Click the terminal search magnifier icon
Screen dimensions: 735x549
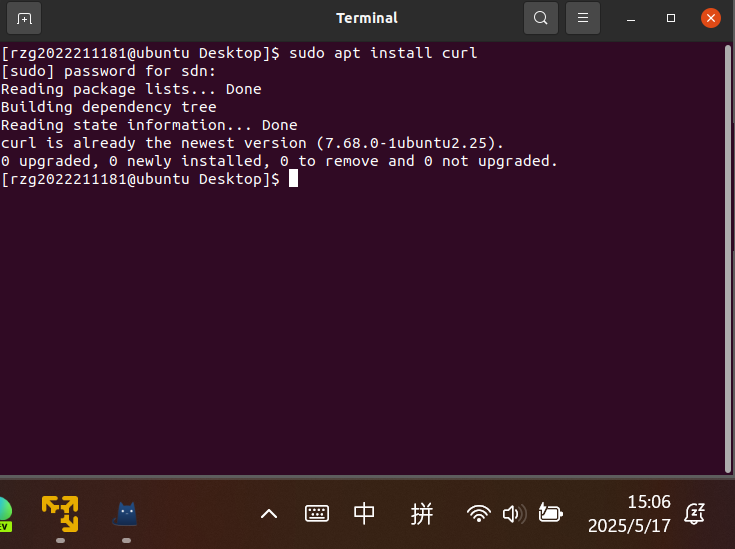pos(540,18)
